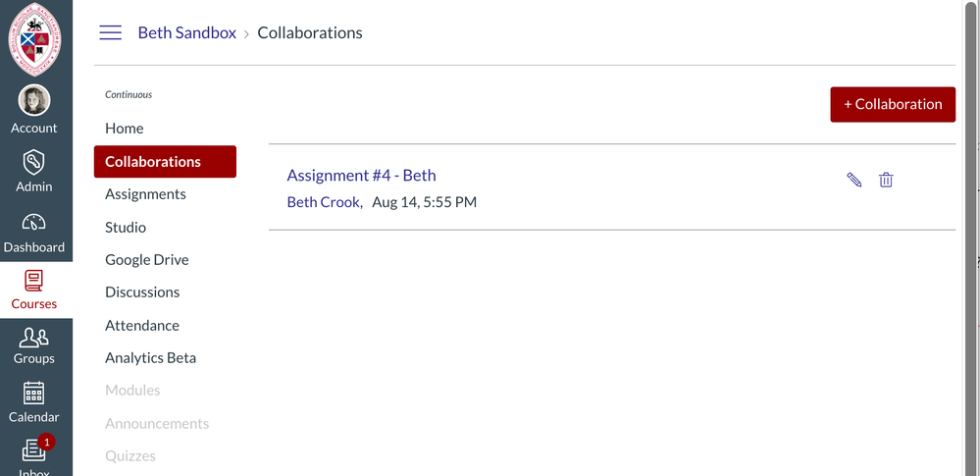Open Groups icon in global navigation
The image size is (980, 476).
click(34, 339)
